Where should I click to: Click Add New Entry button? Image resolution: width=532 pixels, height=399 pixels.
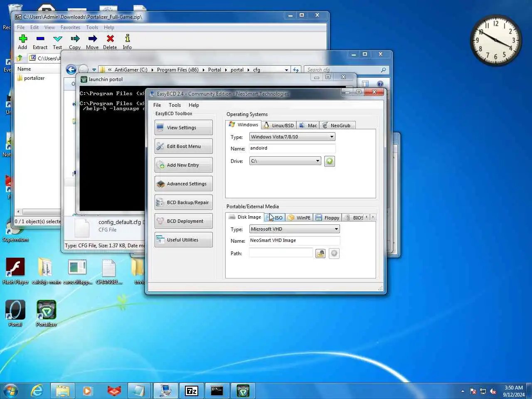pyautogui.click(x=183, y=165)
